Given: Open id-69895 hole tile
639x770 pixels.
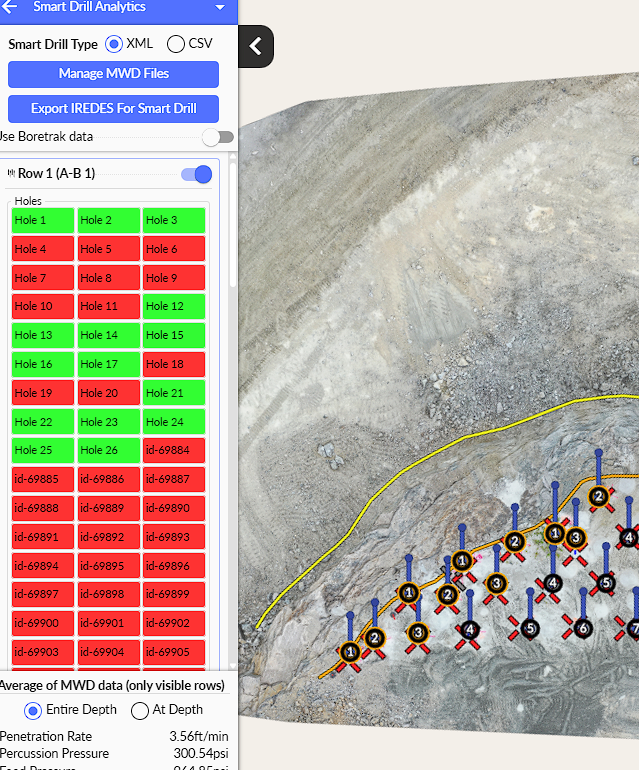Looking at the screenshot, I should (x=109, y=566).
